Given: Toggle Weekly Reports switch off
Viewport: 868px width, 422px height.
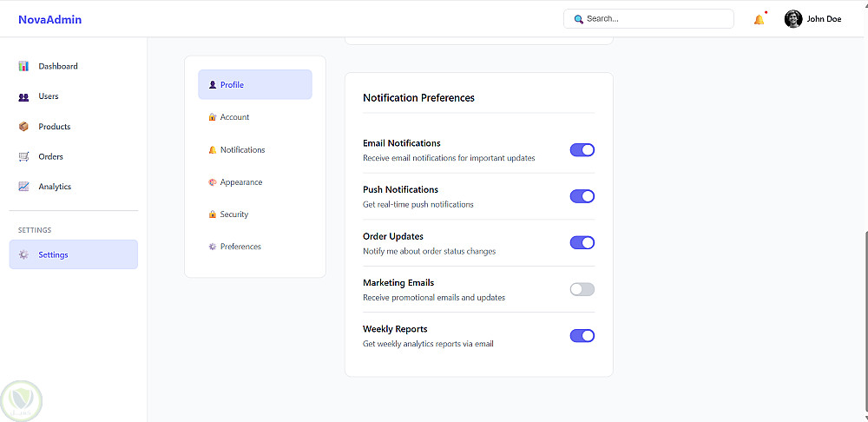Looking at the screenshot, I should tap(582, 336).
